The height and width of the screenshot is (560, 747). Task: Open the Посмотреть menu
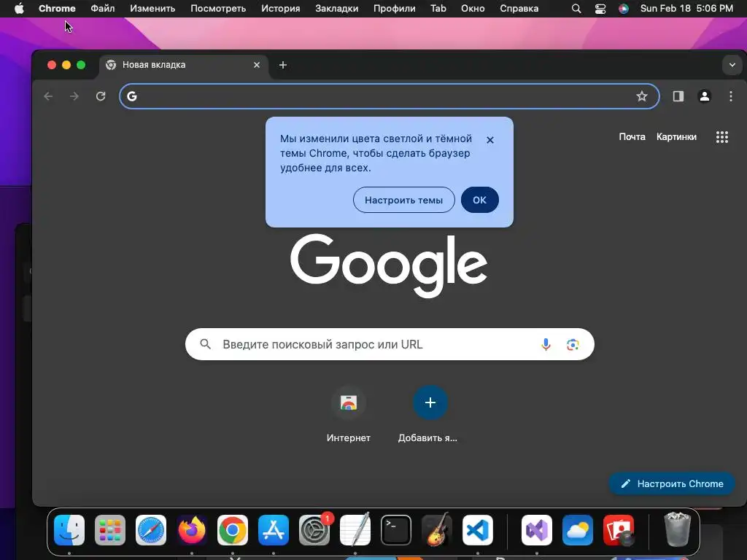point(218,9)
